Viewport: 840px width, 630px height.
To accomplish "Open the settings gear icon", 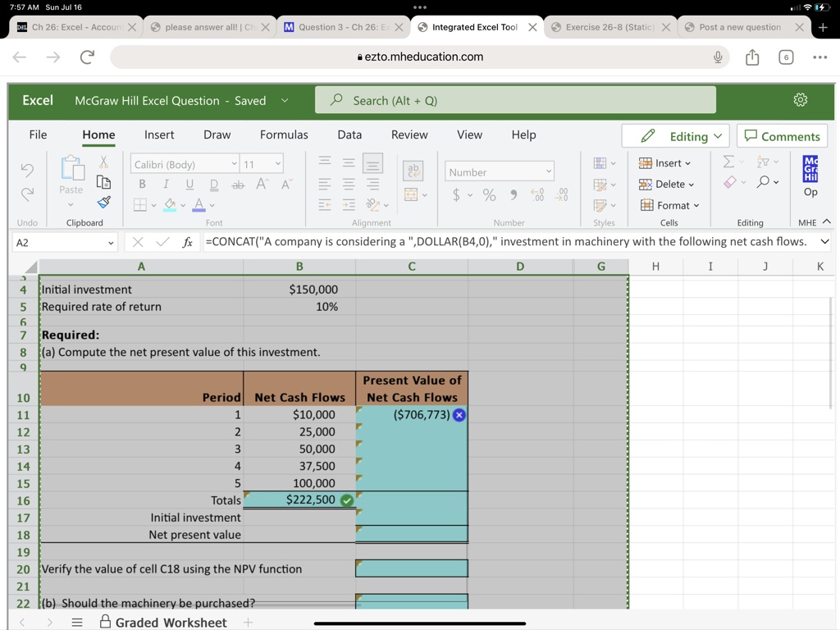I will click(x=801, y=99).
